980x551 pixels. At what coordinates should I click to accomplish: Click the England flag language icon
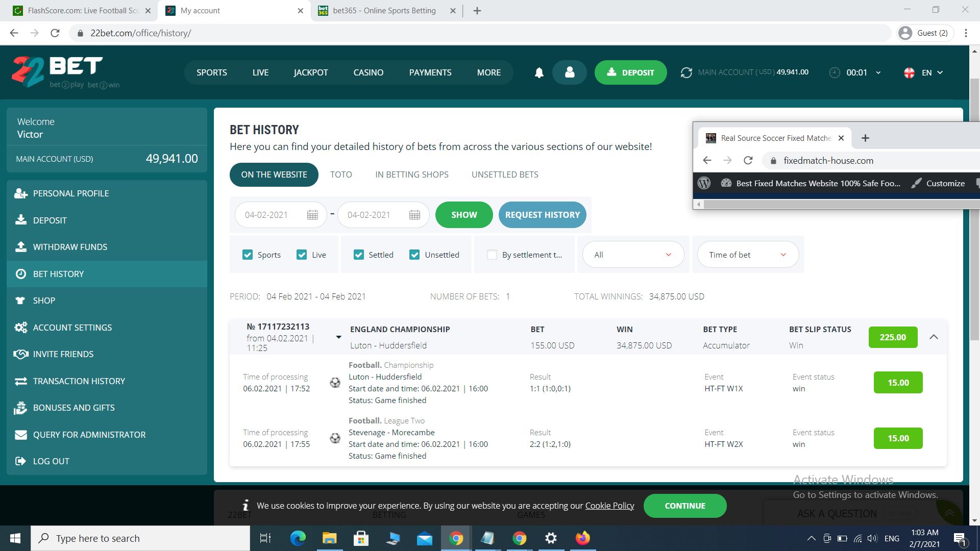[x=909, y=72]
